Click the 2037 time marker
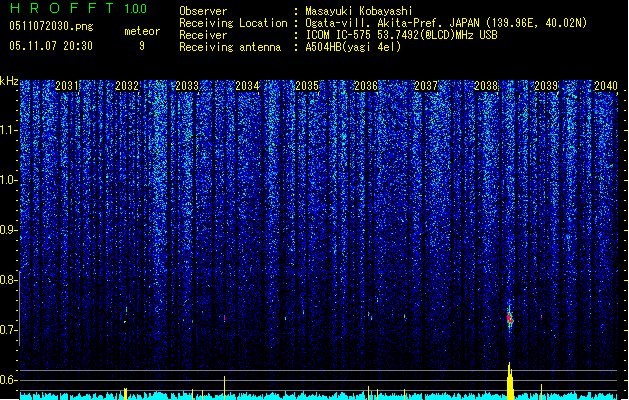The width and height of the screenshot is (629, 400). [x=426, y=86]
